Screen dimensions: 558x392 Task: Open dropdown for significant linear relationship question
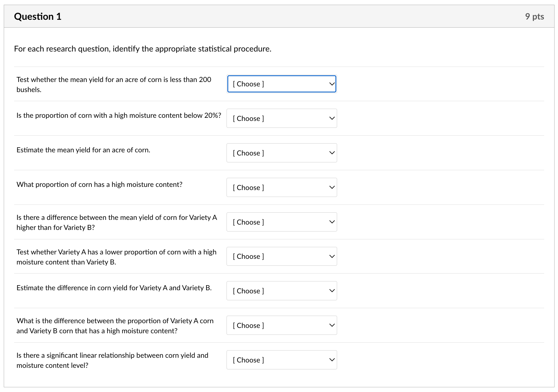(x=282, y=360)
